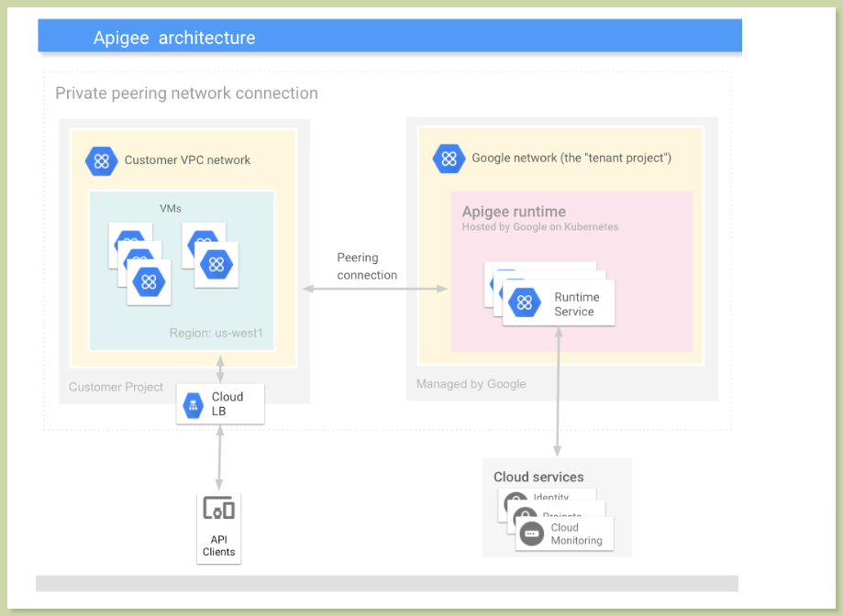Click the Apigee architecture title
This screenshot has height=616, width=843.
point(174,38)
